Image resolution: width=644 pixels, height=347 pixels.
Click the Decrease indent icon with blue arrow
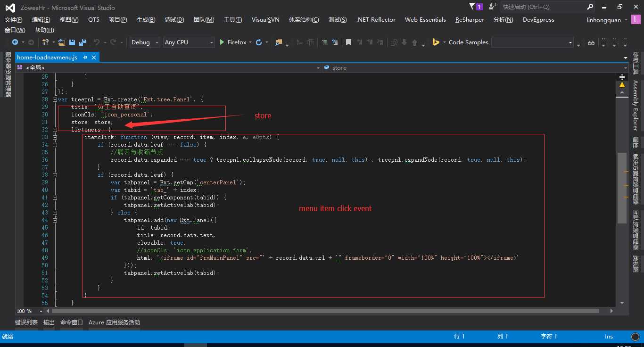click(335, 42)
